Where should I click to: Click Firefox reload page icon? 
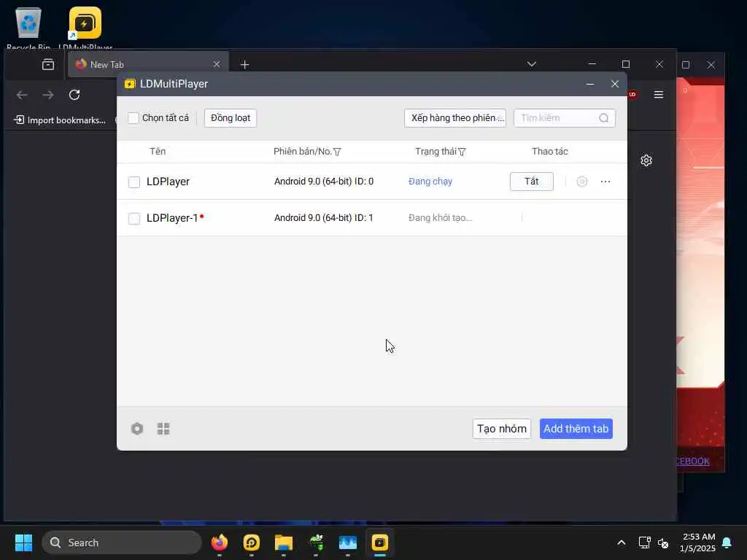74,95
